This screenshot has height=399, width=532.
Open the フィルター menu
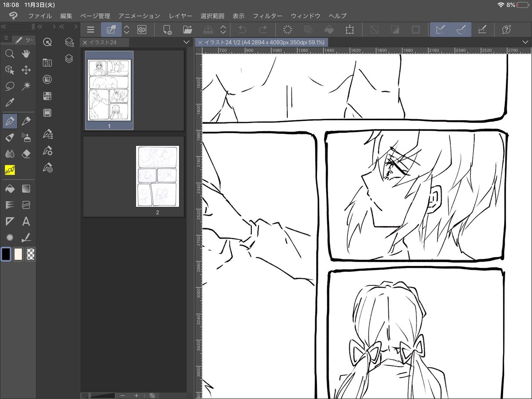(267, 16)
